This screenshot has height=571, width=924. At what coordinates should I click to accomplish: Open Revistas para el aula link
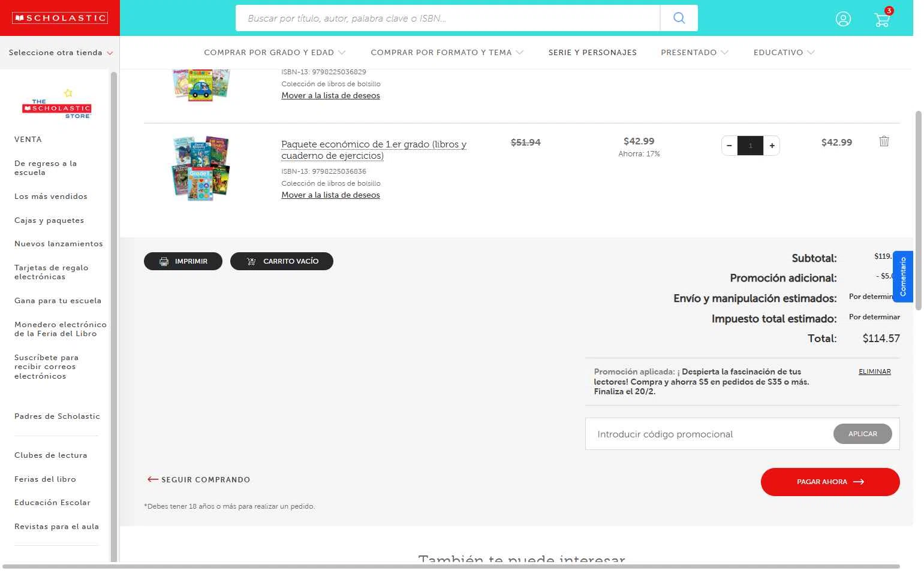(x=56, y=526)
